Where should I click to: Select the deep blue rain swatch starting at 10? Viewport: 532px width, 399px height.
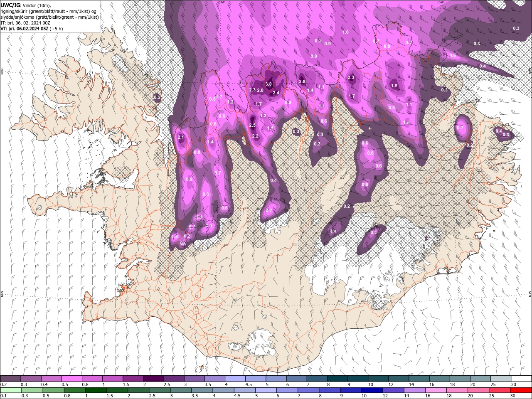[x=372, y=390]
